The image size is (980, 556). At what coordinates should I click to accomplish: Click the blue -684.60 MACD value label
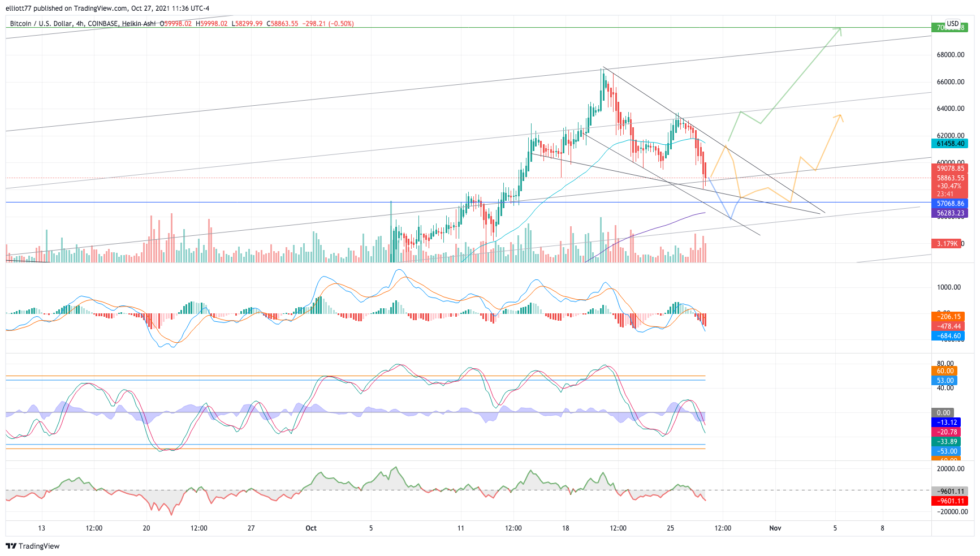tap(948, 336)
